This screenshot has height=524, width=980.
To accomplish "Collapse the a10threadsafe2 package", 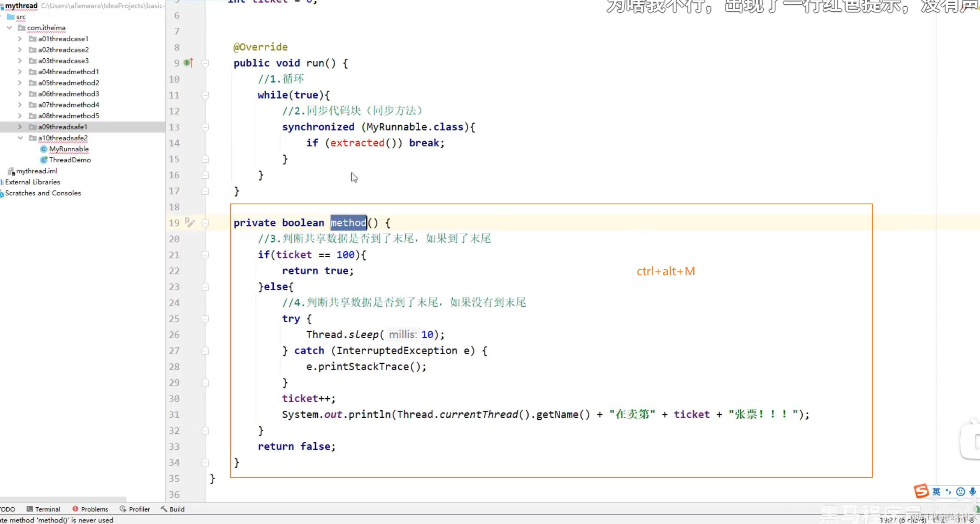I will [x=20, y=138].
